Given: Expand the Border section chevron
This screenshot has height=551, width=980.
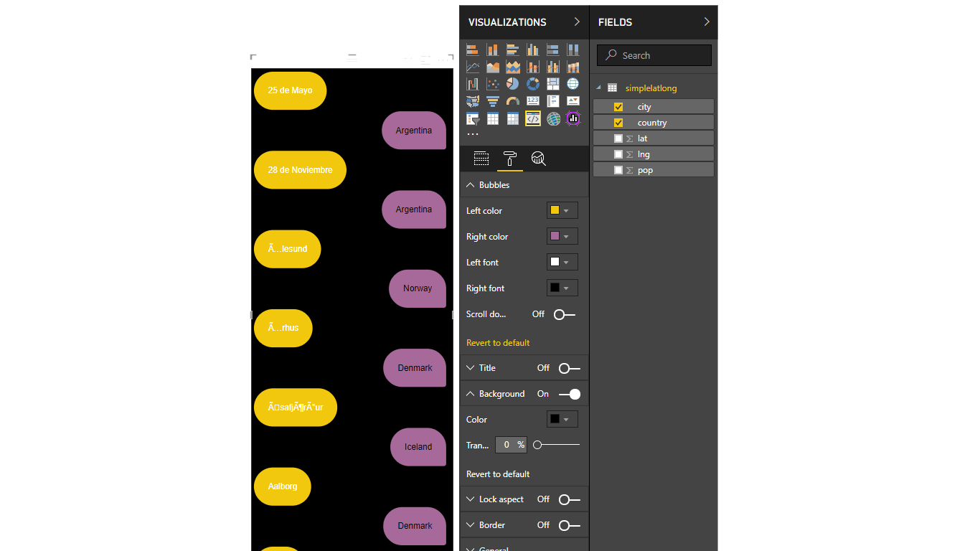Looking at the screenshot, I should click(471, 525).
